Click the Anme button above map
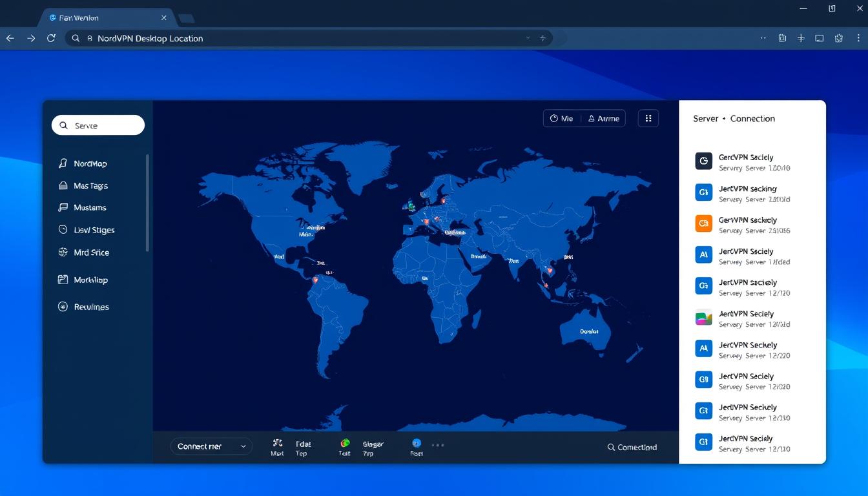The width and height of the screenshot is (868, 496). pyautogui.click(x=603, y=118)
